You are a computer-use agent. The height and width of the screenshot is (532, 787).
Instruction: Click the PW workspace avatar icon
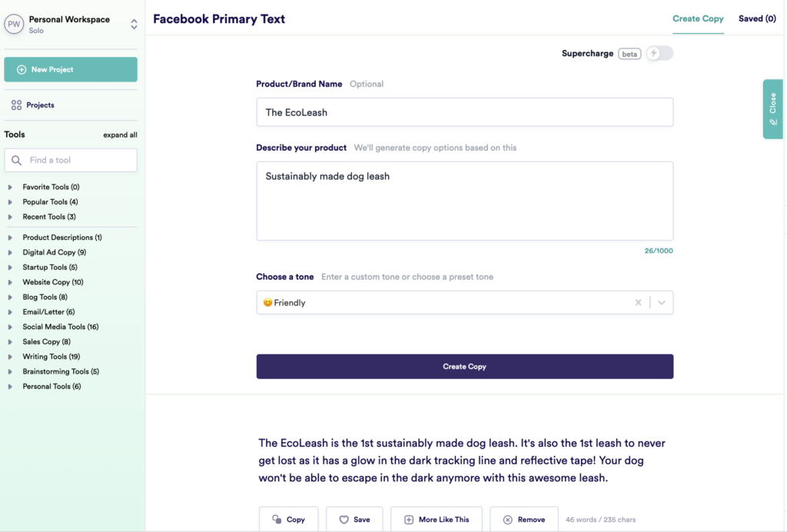[x=14, y=25]
